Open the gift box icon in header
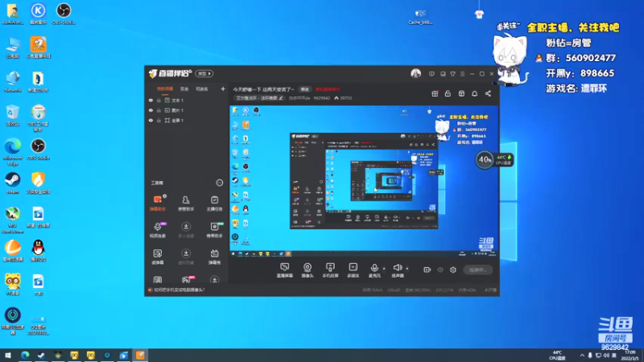The image size is (644, 362). click(x=435, y=93)
